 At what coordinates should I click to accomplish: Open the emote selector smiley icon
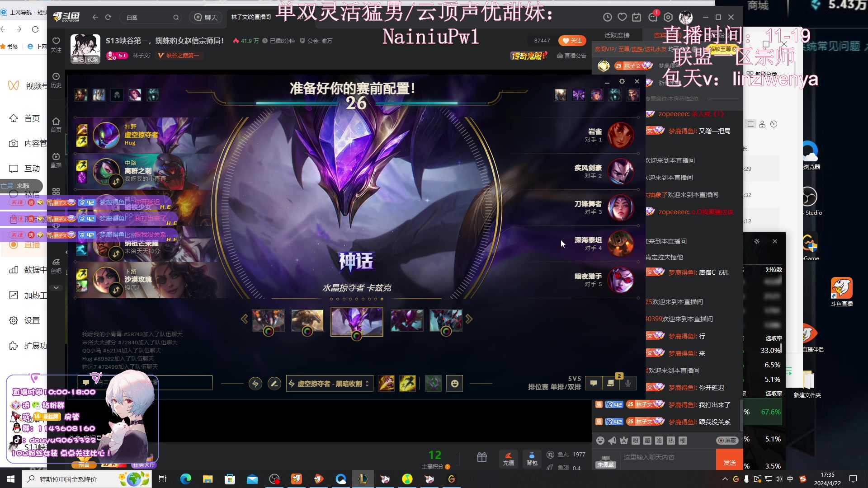pos(454,384)
